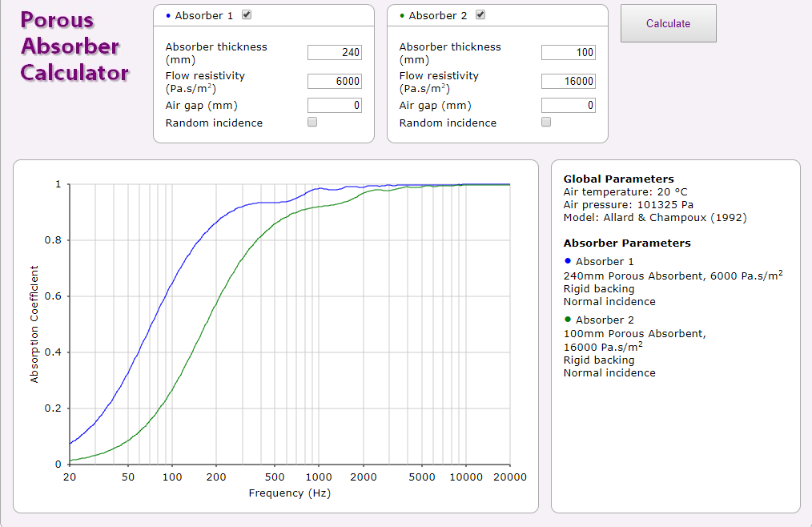Image resolution: width=812 pixels, height=527 pixels.
Task: Select Absorber 1 flow resistivity field 6000
Action: (335, 82)
